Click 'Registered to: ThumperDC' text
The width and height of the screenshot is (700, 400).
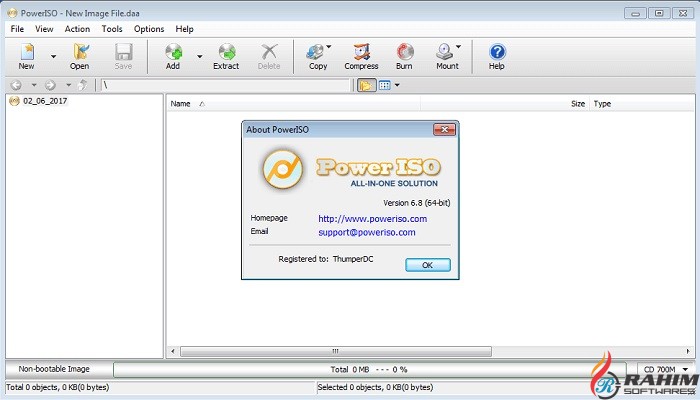click(x=325, y=259)
